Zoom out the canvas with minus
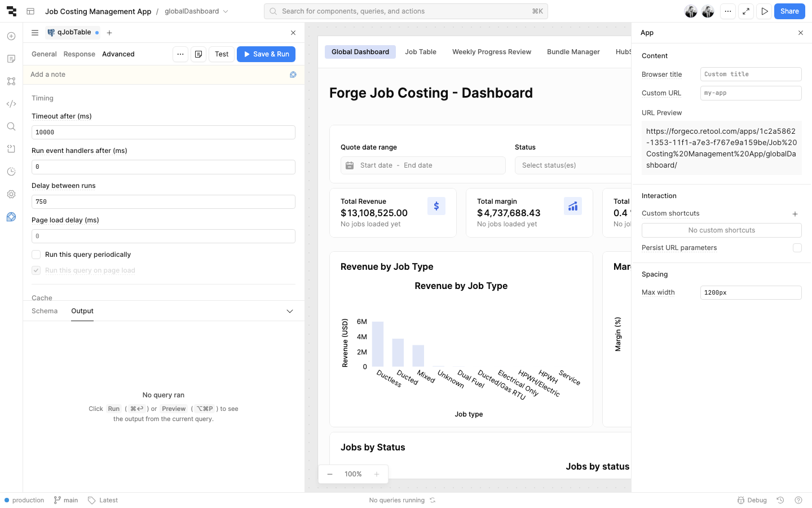This screenshot has width=812, height=508. point(330,474)
